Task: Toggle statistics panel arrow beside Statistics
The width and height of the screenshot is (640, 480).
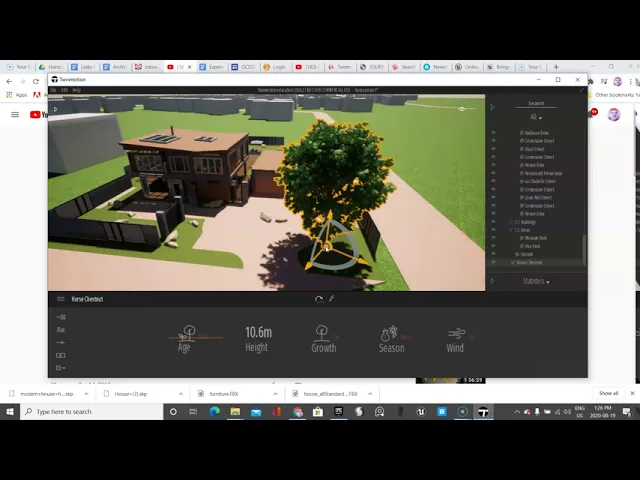Action: tap(493, 281)
